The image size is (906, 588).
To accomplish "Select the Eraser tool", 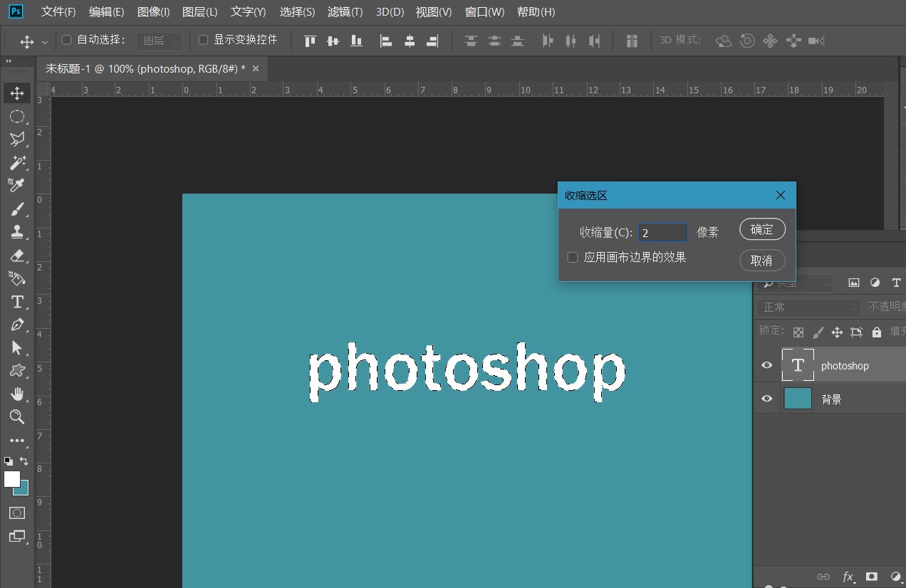I will [x=17, y=255].
